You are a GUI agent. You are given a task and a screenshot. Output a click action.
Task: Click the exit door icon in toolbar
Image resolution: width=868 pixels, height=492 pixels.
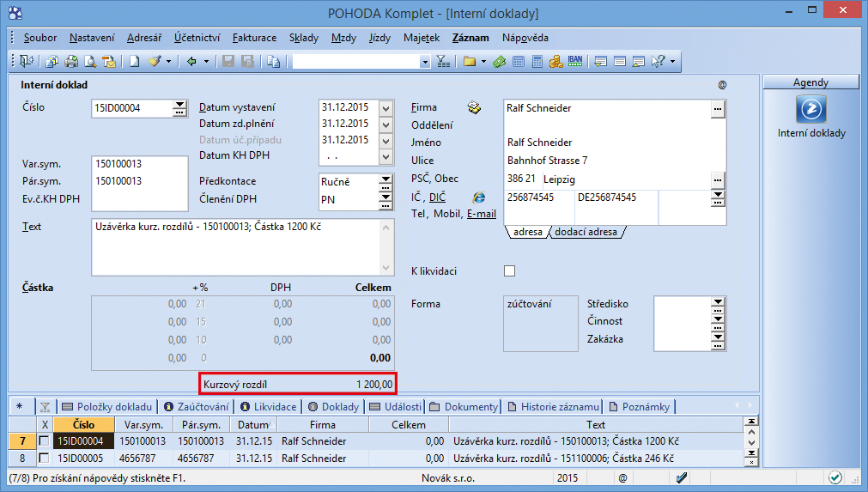(x=27, y=62)
